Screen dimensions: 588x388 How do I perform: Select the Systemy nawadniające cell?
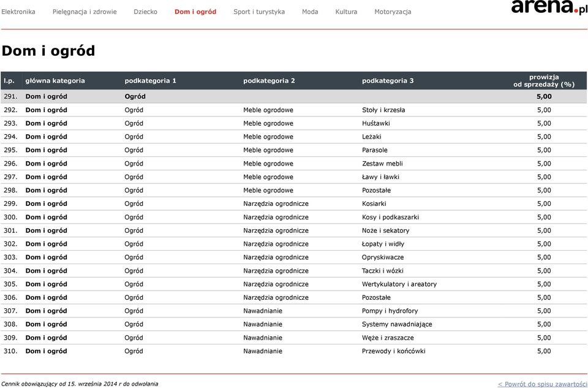pos(397,324)
